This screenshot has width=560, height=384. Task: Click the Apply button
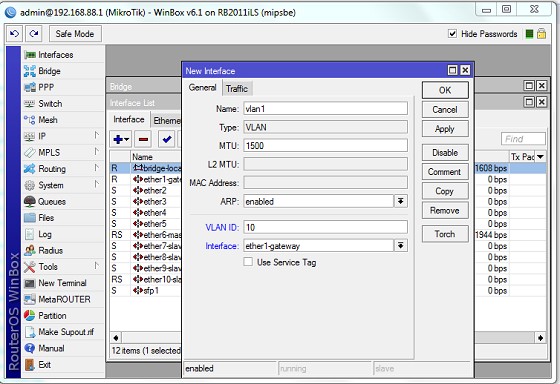445,129
